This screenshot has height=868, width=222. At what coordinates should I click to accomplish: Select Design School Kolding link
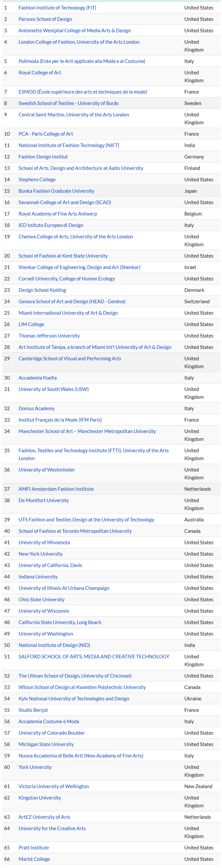pos(42,290)
